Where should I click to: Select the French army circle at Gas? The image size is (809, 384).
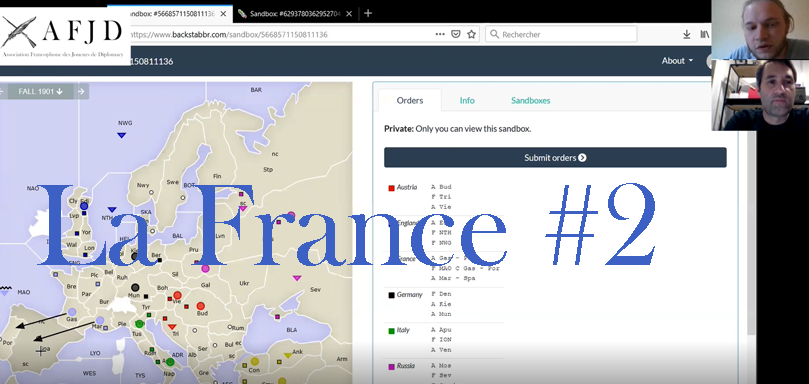click(x=72, y=312)
